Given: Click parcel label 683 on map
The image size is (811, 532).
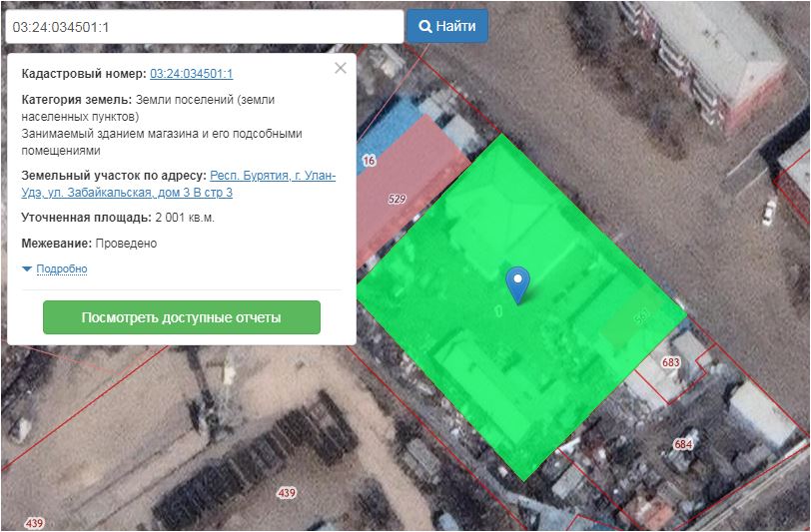Looking at the screenshot, I should pos(670,362).
